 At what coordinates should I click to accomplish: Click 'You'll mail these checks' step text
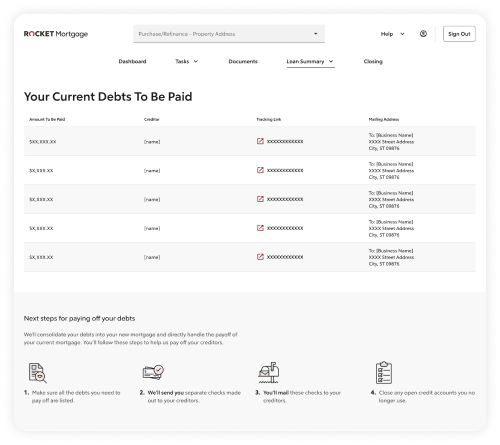[x=302, y=397]
